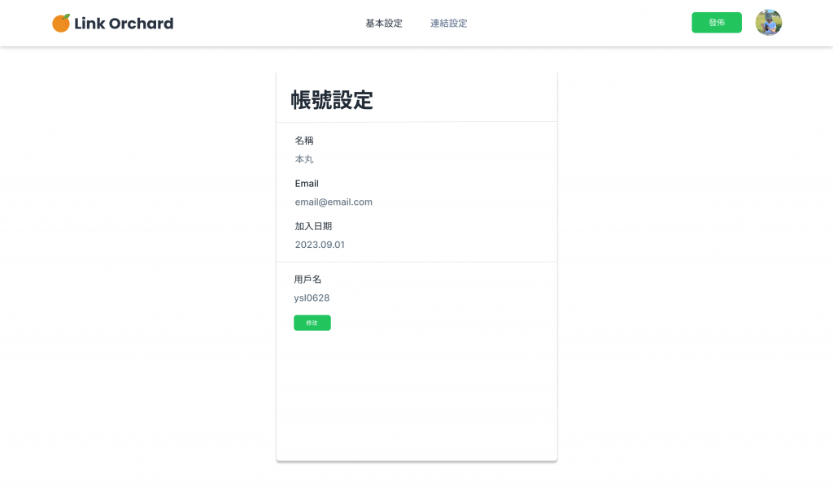This screenshot has height=504, width=833.
Task: Click the 用戶名 label
Action: coord(307,280)
